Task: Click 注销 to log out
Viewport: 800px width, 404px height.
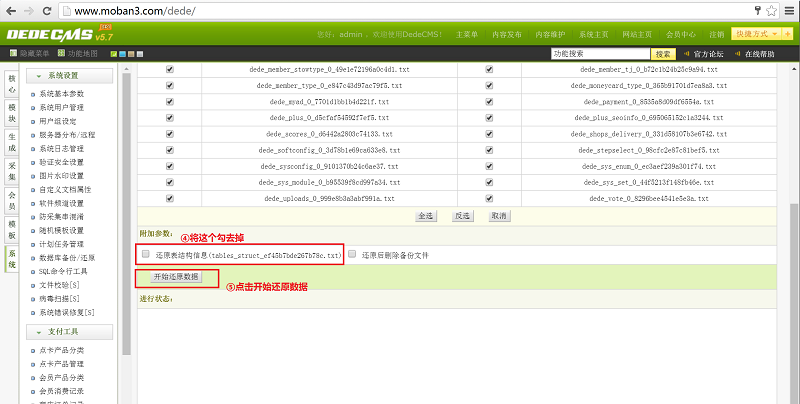Action: click(716, 35)
